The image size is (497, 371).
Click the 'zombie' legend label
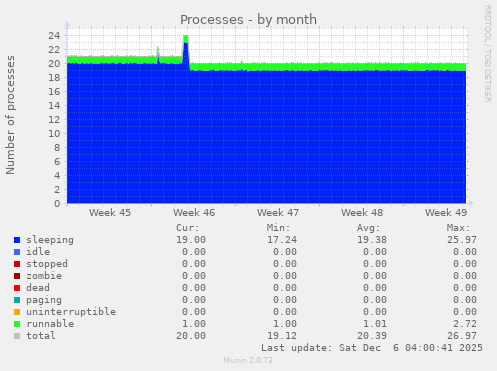click(x=44, y=276)
